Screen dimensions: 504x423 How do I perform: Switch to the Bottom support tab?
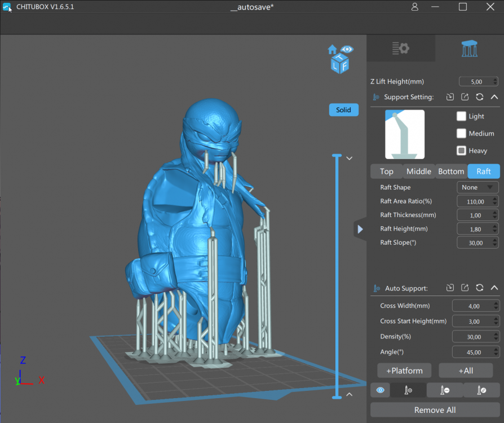tap(451, 171)
